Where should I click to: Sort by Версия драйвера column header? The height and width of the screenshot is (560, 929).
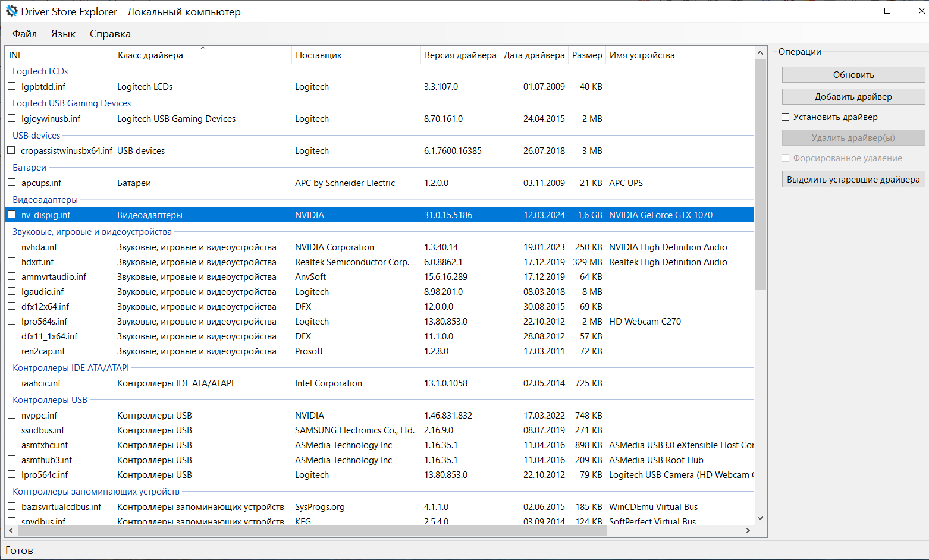(460, 55)
